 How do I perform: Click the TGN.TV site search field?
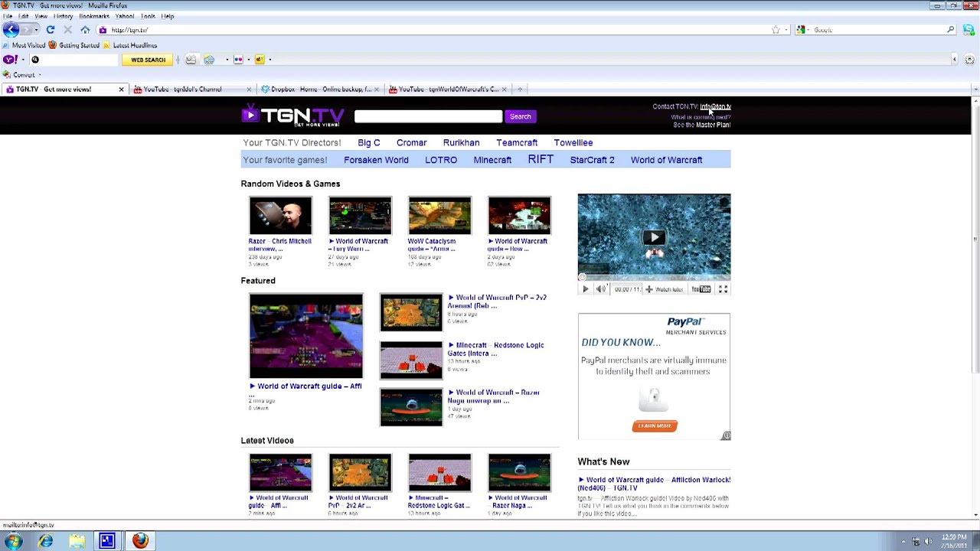(x=428, y=116)
